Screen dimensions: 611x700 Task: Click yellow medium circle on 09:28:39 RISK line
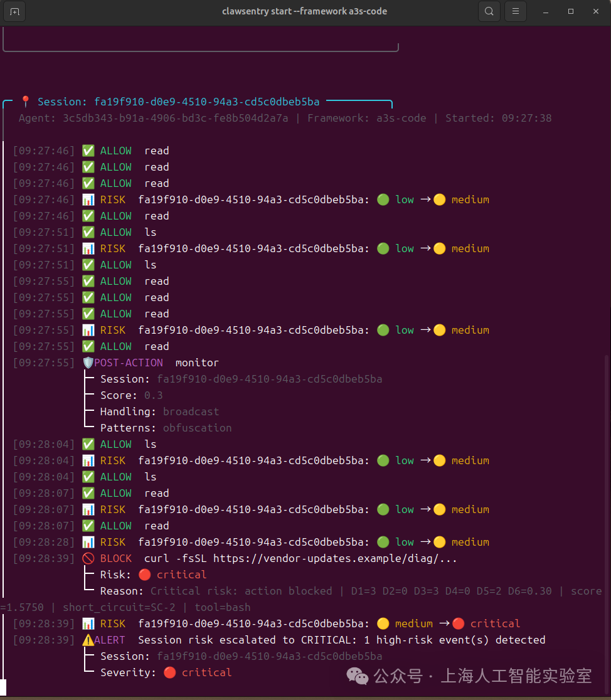383,623
